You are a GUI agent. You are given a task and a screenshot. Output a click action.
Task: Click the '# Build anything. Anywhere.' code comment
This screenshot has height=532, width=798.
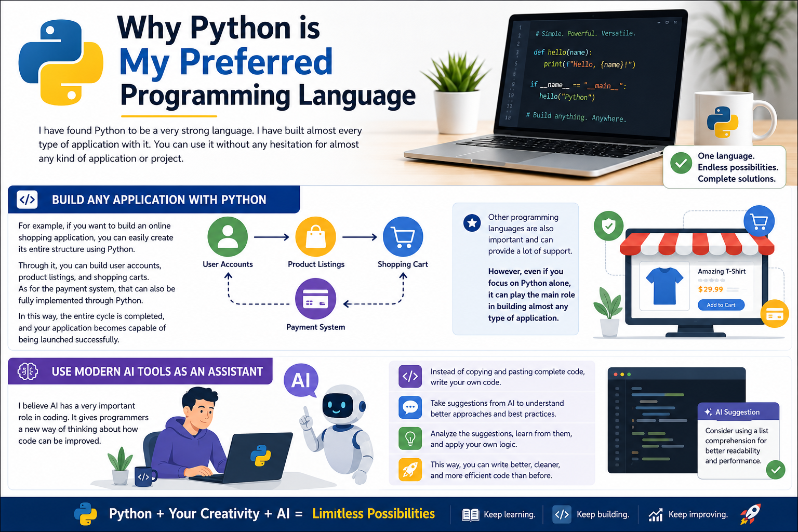point(576,116)
